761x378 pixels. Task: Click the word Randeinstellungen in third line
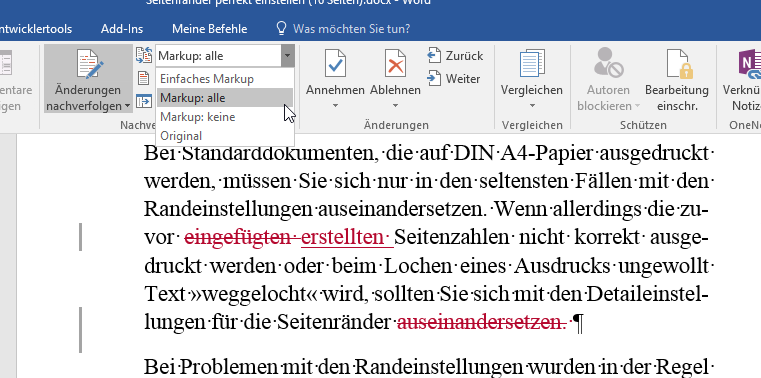pyautogui.click(x=228, y=210)
